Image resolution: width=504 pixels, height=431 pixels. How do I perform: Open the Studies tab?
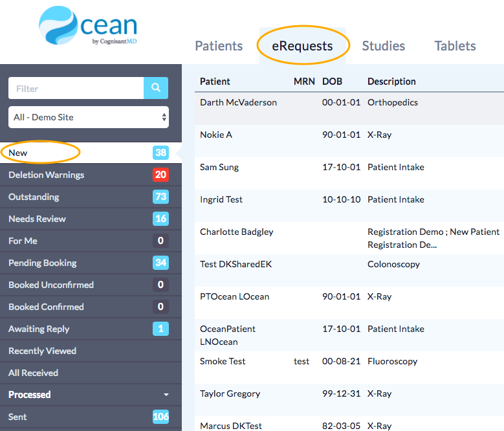point(383,46)
